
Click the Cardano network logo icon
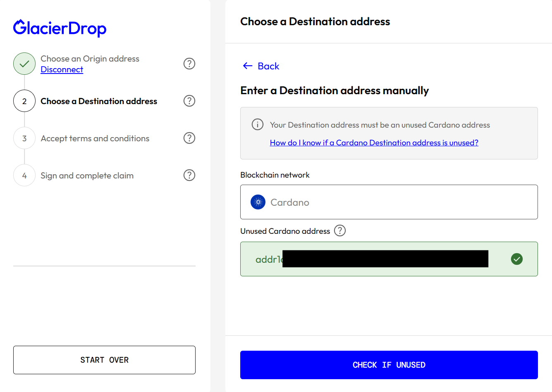(258, 202)
